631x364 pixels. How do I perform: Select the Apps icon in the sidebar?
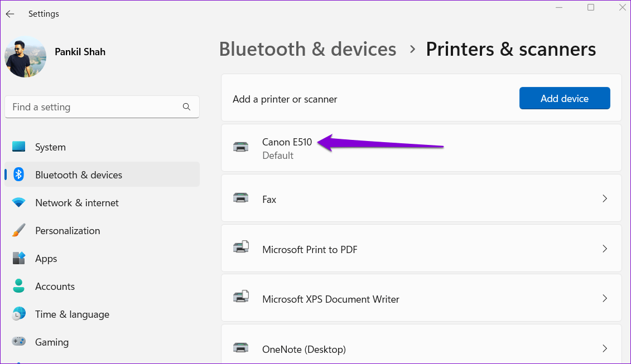click(18, 258)
